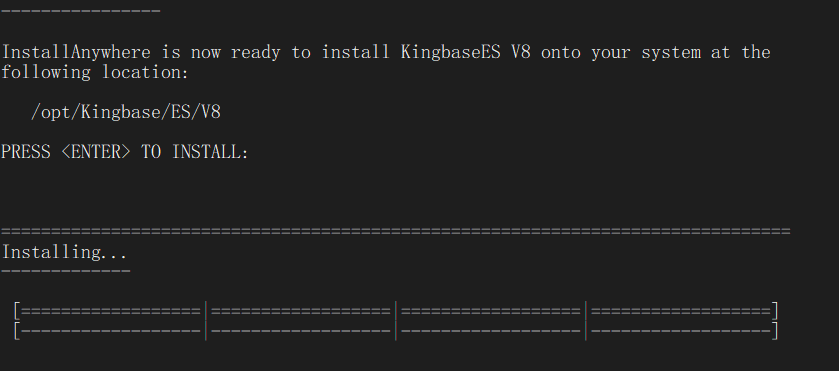Click first segment of equals-sign progress bar

pos(111,311)
